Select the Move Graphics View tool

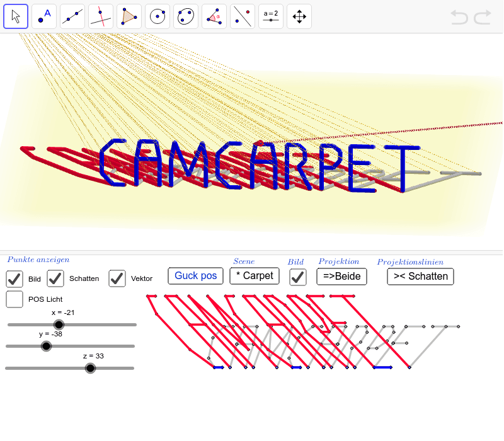(299, 16)
